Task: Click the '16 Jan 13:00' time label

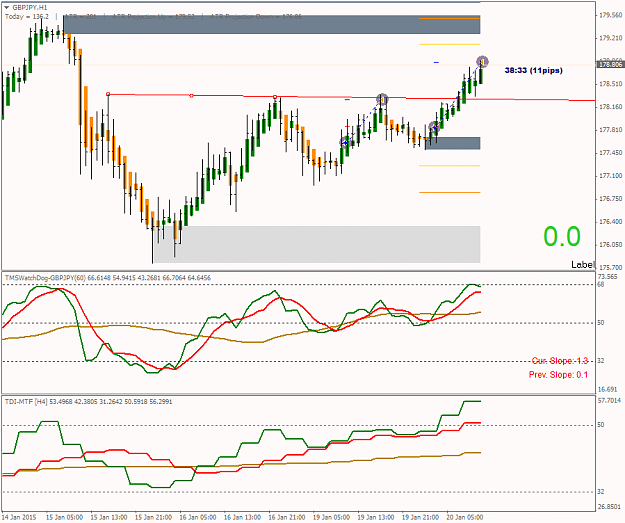Action: pos(242,517)
